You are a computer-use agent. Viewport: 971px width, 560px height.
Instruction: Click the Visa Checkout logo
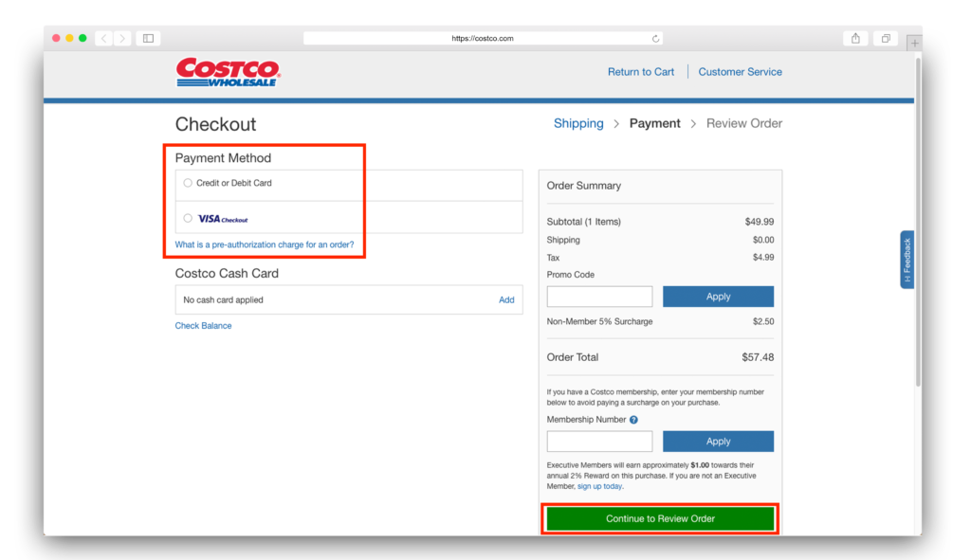coord(223,219)
